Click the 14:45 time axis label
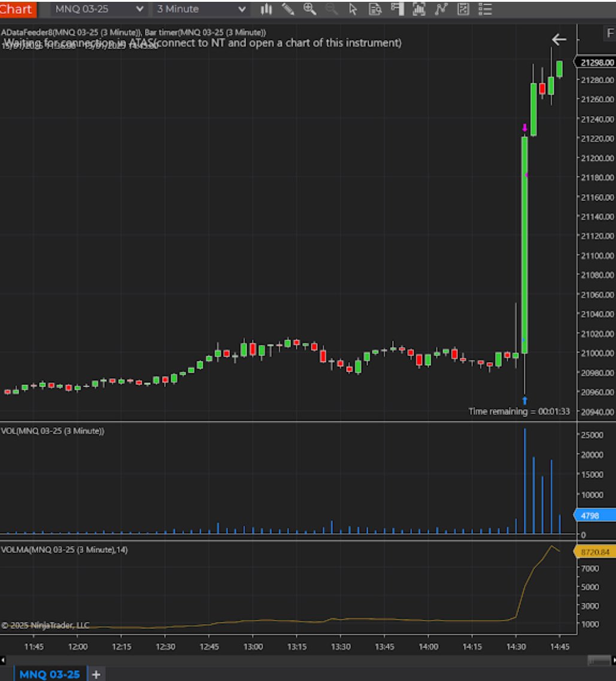The image size is (616, 681). click(x=560, y=647)
